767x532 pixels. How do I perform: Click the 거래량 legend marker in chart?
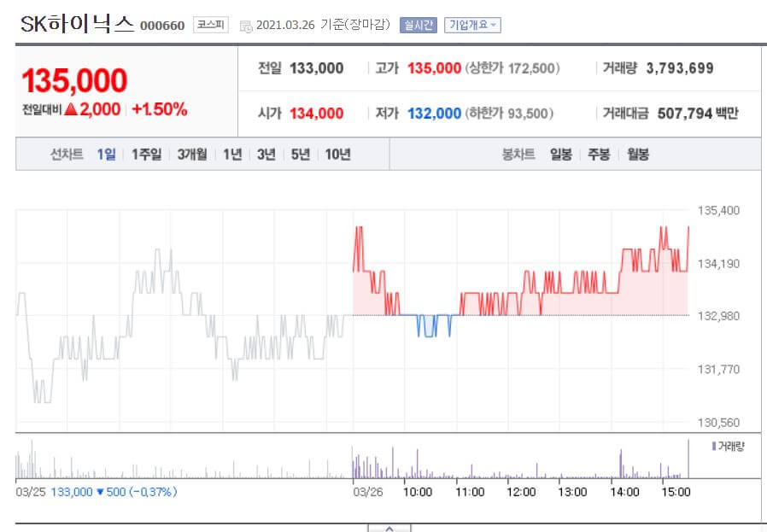click(x=714, y=446)
